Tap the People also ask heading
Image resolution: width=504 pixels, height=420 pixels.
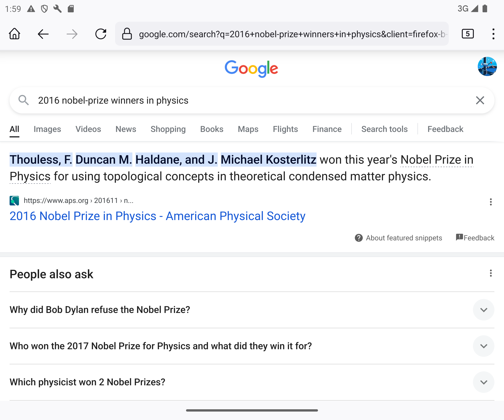click(51, 274)
